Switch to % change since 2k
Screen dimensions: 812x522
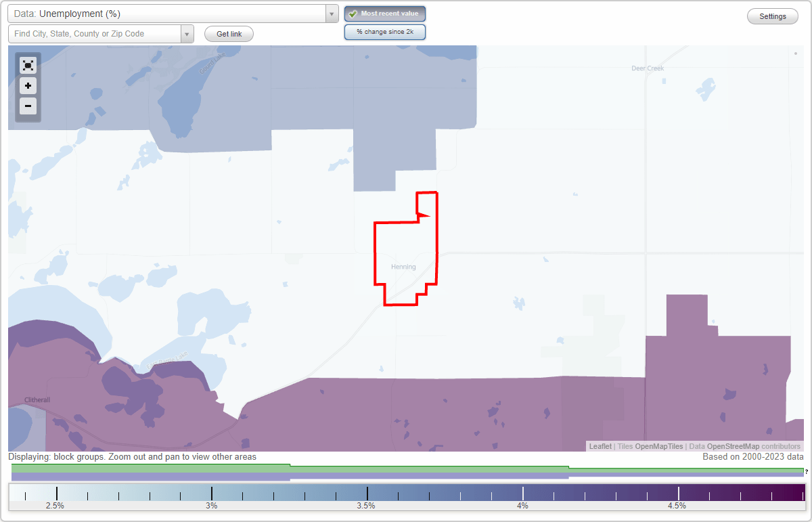tap(385, 32)
